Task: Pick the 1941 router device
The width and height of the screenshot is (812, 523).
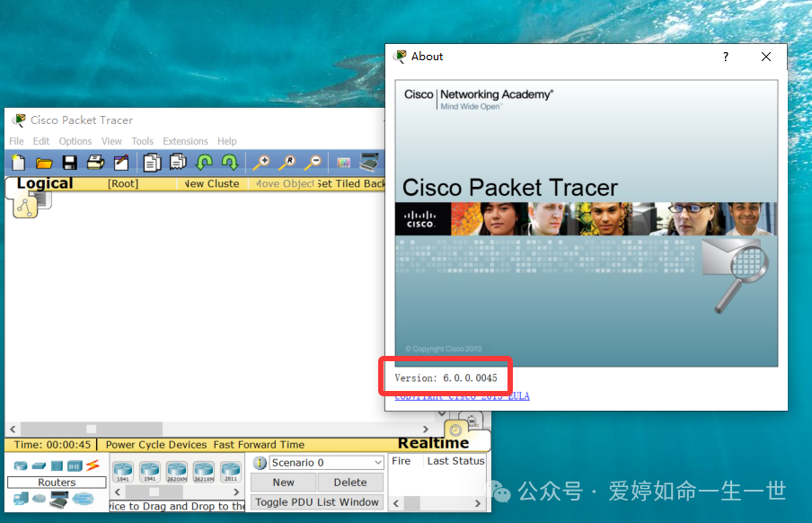Action: click(150, 472)
